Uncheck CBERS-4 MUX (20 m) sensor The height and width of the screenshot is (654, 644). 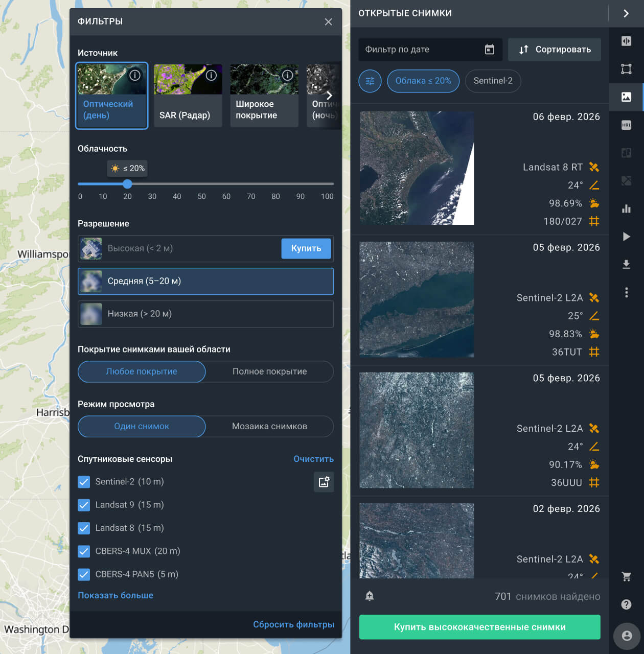(x=84, y=551)
